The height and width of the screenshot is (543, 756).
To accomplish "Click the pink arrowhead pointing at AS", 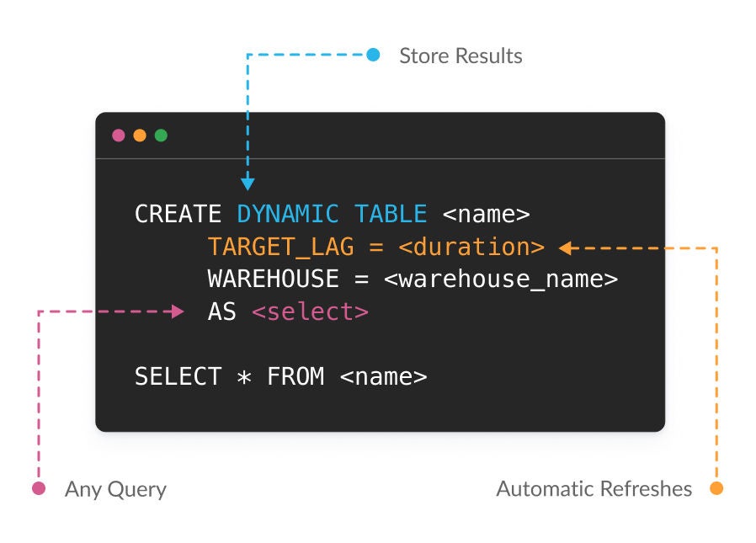I will (177, 311).
